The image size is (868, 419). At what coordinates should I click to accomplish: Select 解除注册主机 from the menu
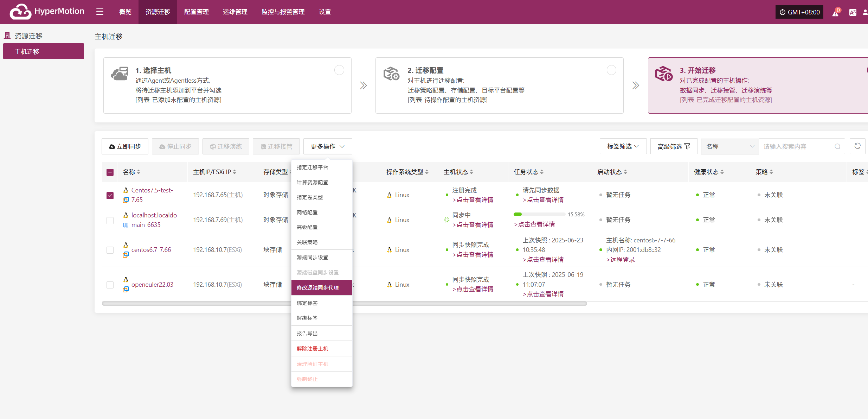(x=322, y=349)
